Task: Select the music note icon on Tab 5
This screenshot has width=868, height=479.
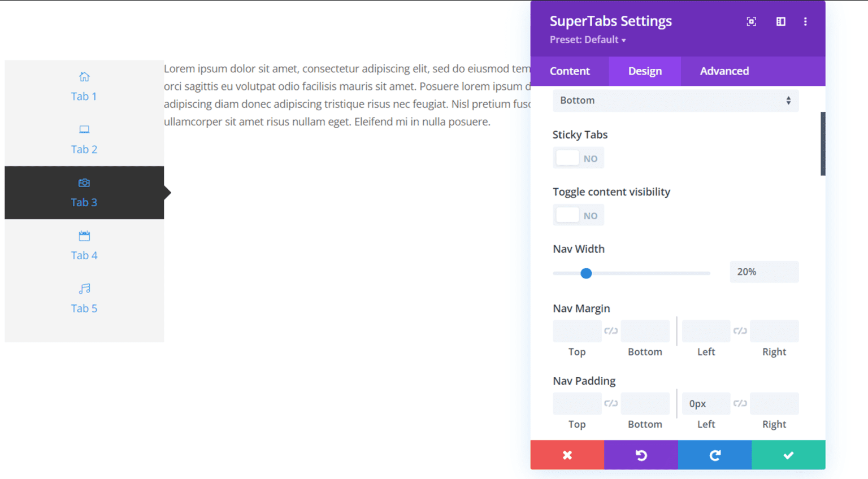Action: 84,289
